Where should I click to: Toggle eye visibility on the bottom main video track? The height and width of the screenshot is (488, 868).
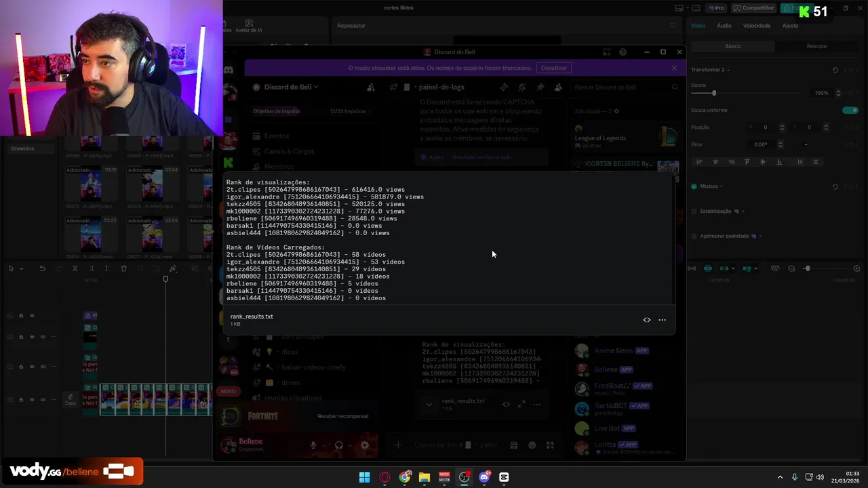coord(31,400)
